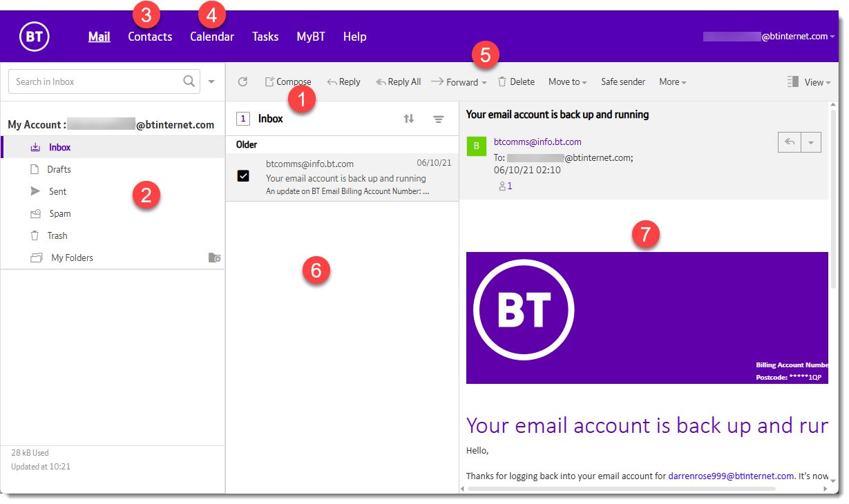Open the Spam folder

click(113, 213)
